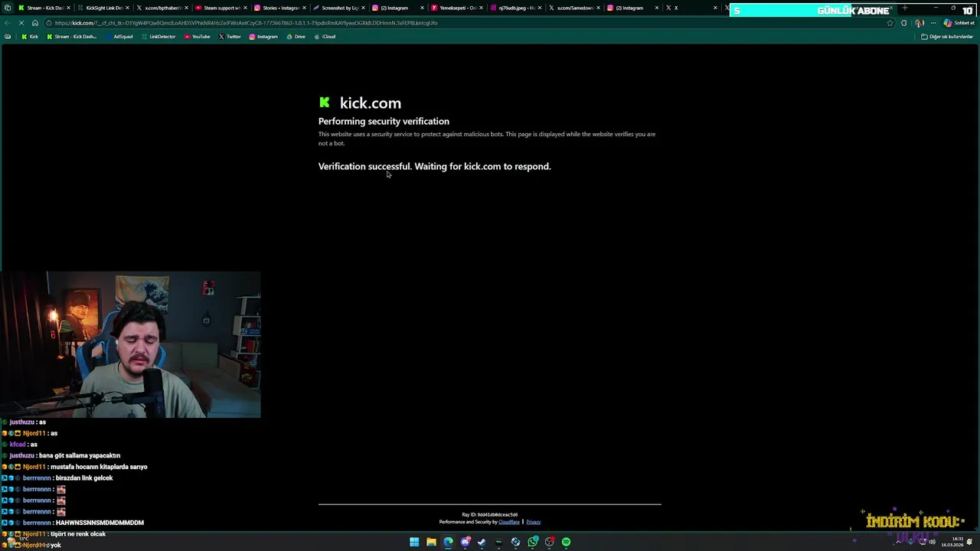Open the notification bell in system tray
This screenshot has height=551, width=980.
(x=969, y=542)
